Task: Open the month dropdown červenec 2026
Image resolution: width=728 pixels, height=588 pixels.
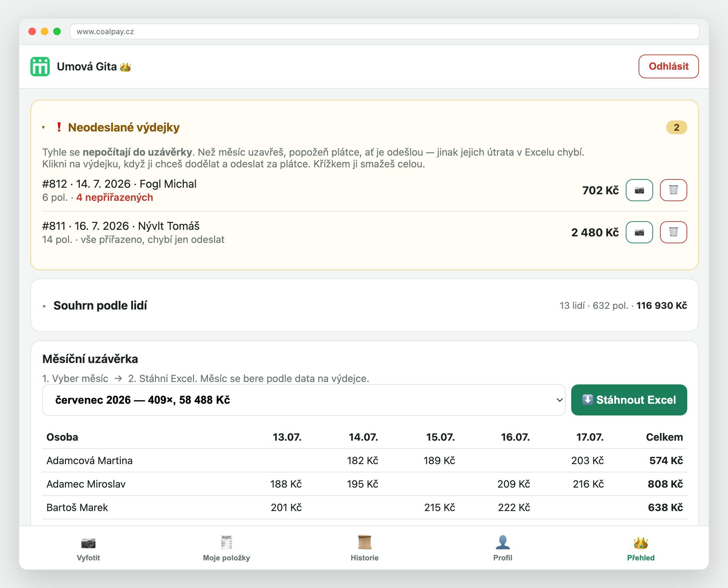Action: click(x=304, y=400)
